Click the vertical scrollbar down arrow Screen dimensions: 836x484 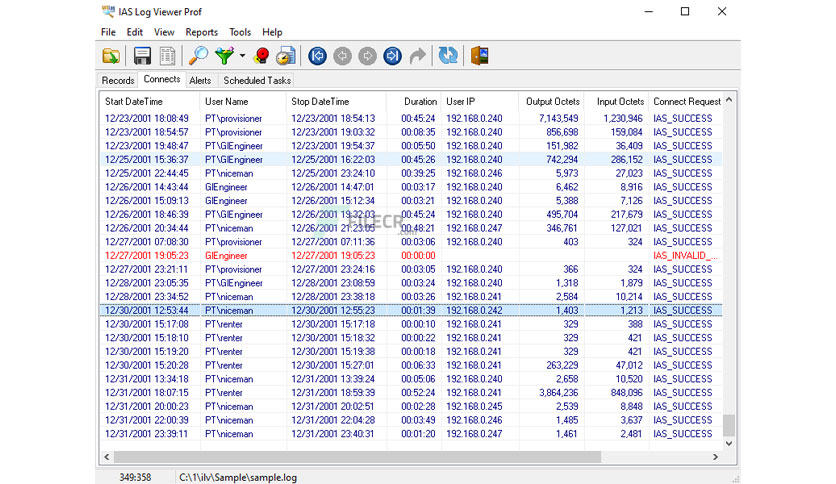(x=729, y=443)
